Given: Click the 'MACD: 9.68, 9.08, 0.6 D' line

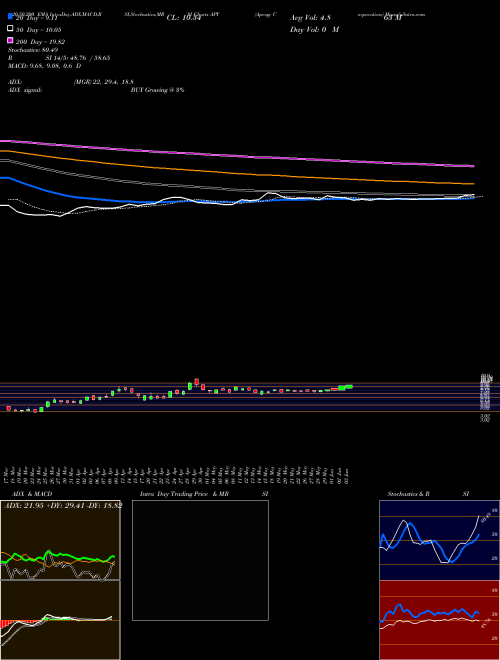Looking at the screenshot, I should point(45,66).
